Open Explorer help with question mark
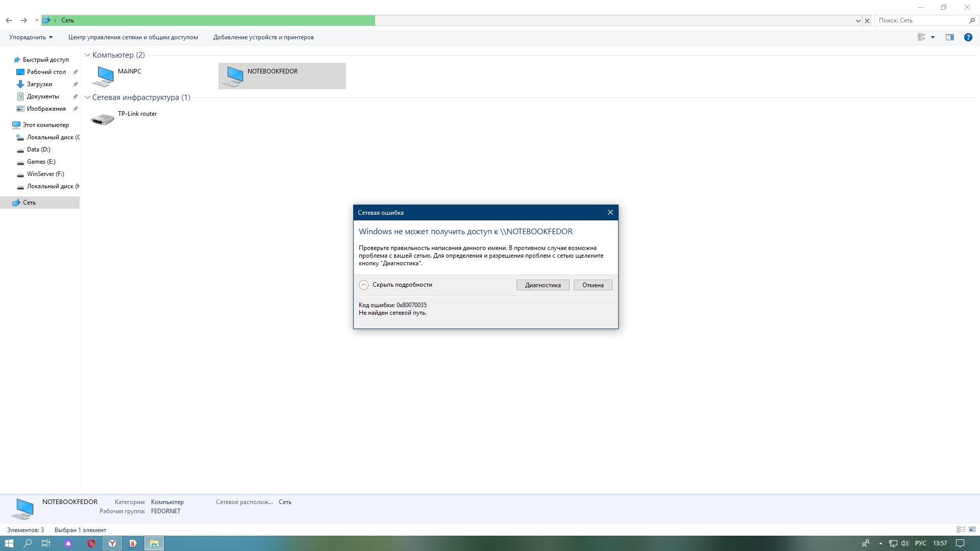This screenshot has width=980, height=551. (x=968, y=37)
